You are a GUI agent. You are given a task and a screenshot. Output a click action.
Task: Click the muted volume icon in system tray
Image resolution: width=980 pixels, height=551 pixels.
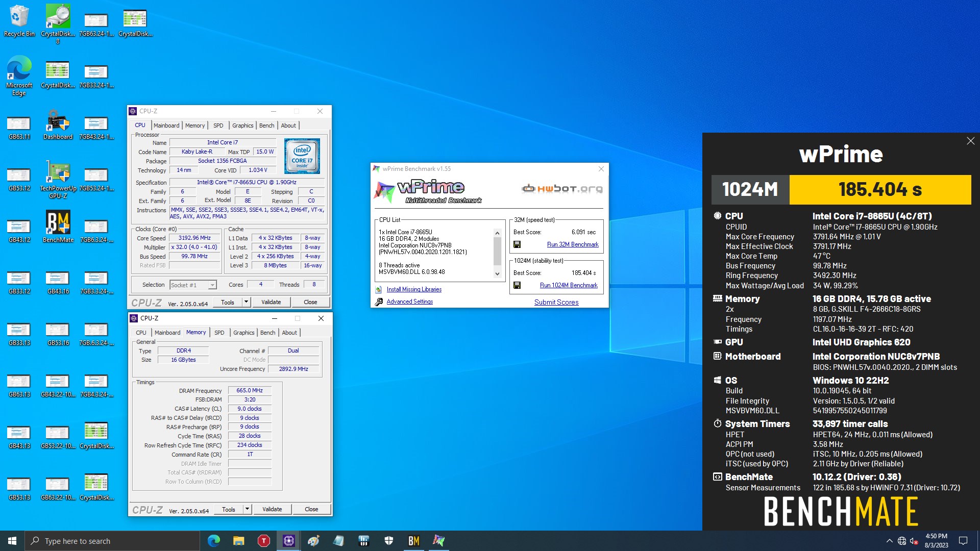[914, 541]
